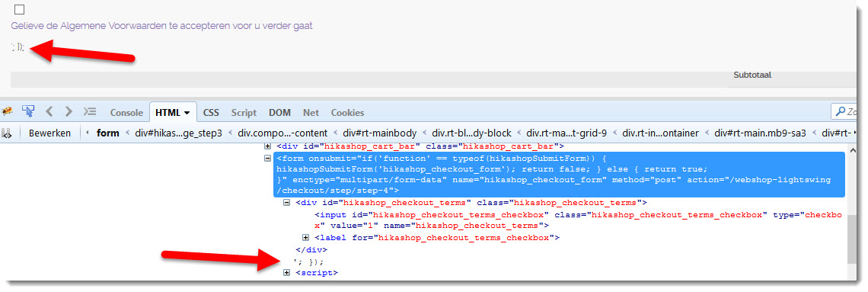The height and width of the screenshot is (292, 868).
Task: Expand the hikashop_cart_bar div node
Action: tap(267, 146)
